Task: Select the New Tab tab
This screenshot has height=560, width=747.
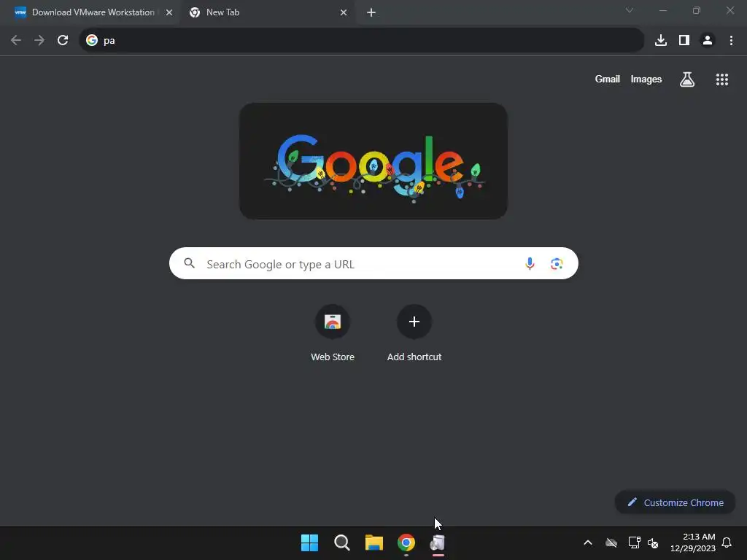Action: (222, 12)
